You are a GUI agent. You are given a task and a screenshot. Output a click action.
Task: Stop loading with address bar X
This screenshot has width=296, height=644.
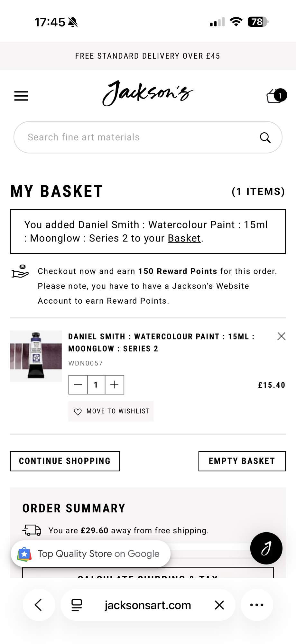[219, 605]
